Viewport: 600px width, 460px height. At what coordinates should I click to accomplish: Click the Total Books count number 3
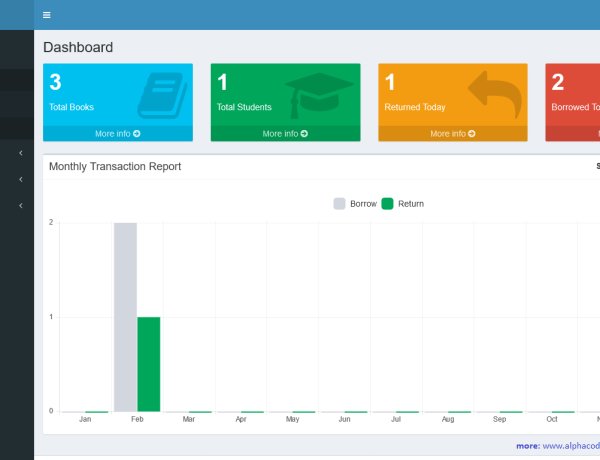(x=56, y=83)
